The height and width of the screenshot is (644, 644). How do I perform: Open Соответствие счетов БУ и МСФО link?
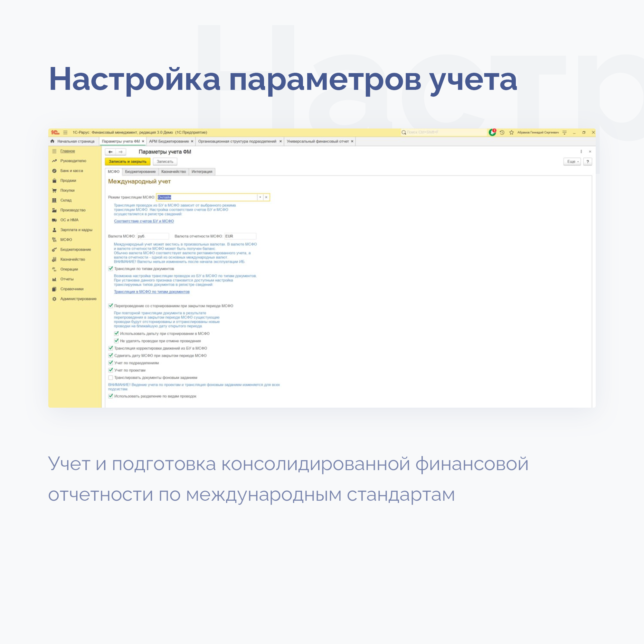click(144, 221)
